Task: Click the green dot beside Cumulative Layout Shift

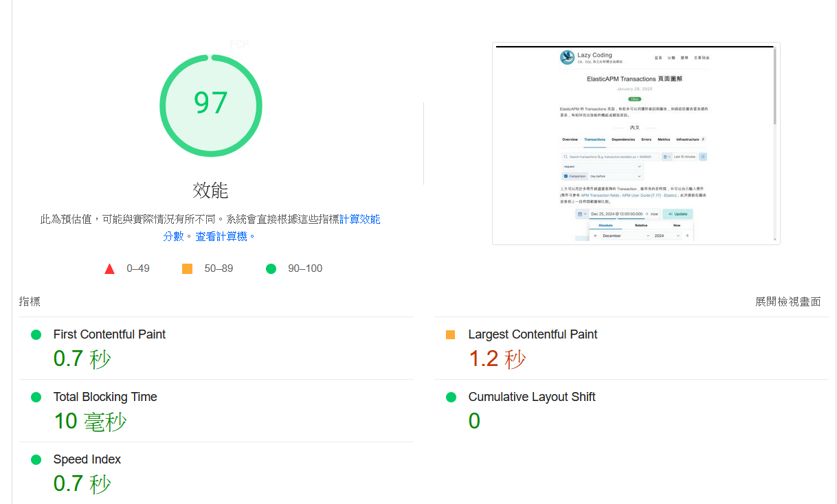Action: [x=451, y=397]
